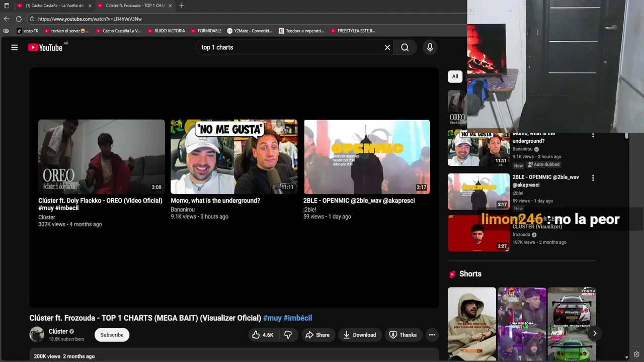Open Teodora a imperatri... bookmark
644x362 pixels.
301,31
